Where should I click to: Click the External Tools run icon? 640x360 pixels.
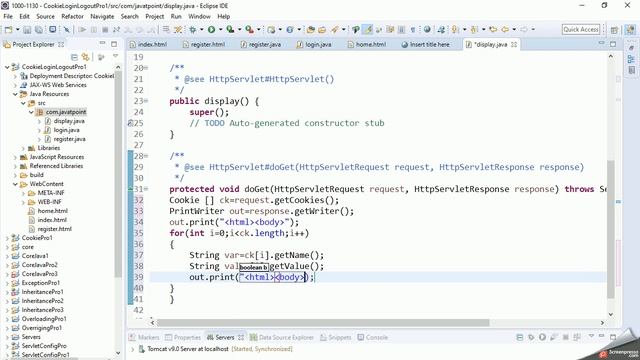pyautogui.click(x=249, y=29)
